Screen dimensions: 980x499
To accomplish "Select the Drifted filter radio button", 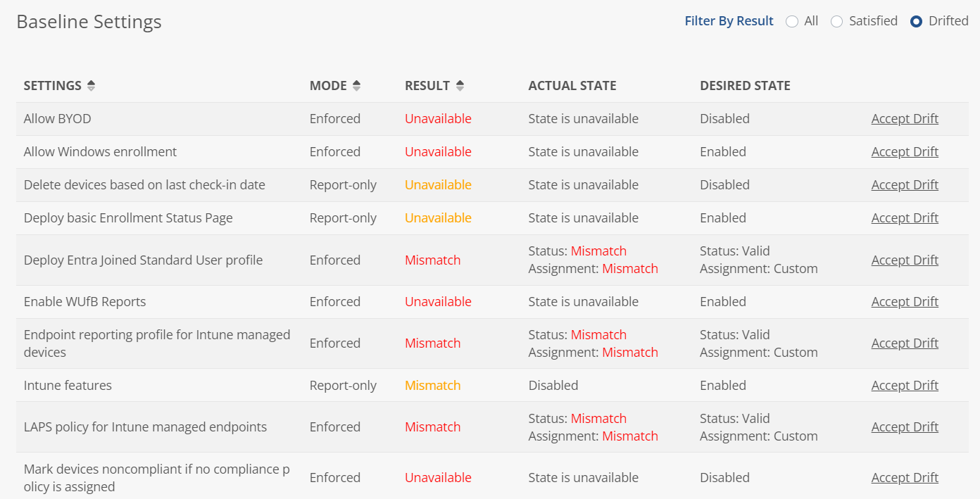I will point(916,22).
